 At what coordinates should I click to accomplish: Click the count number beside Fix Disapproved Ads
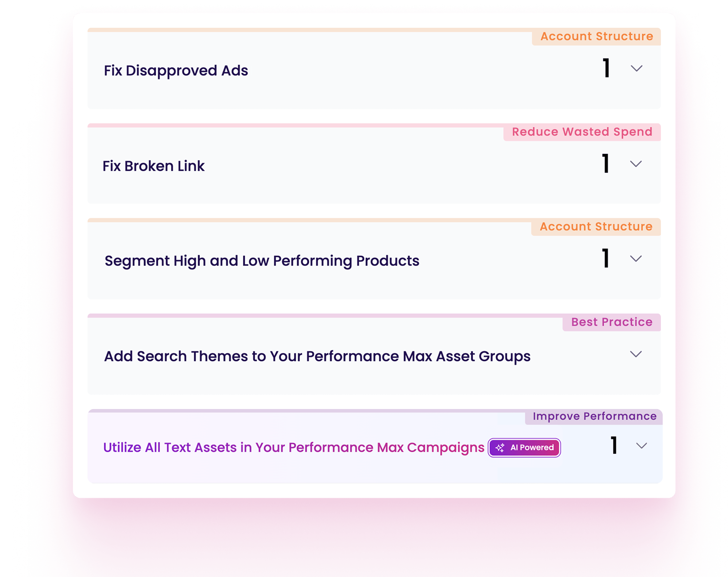(x=606, y=68)
